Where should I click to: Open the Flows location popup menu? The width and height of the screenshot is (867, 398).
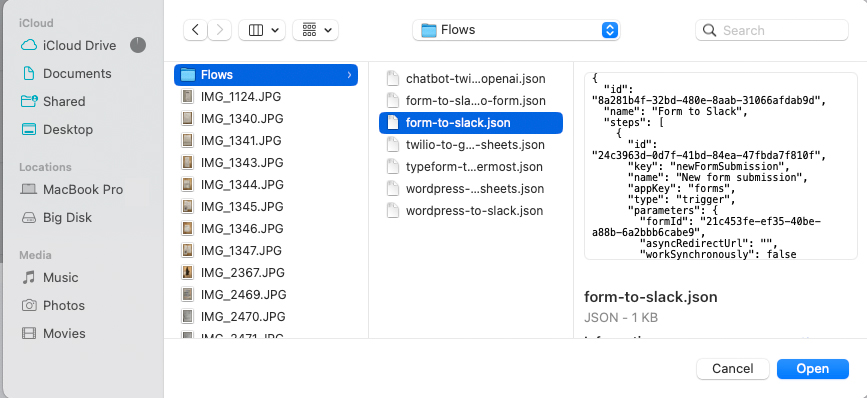pyautogui.click(x=516, y=30)
